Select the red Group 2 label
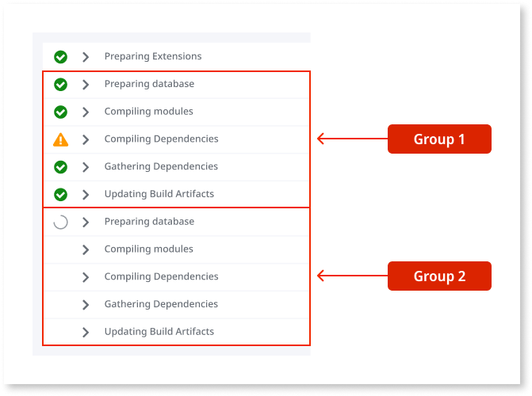Image resolution: width=532 pixels, height=396 pixels. [x=439, y=276]
